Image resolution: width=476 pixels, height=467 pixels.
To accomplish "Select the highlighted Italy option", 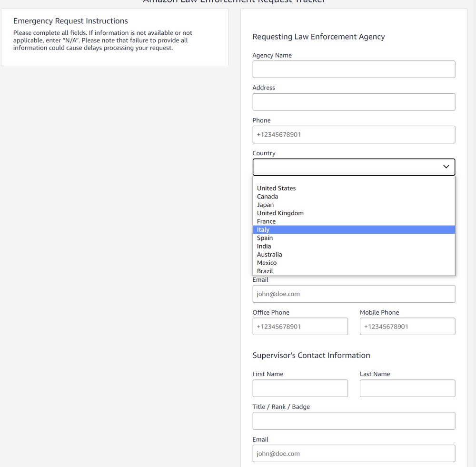I will tap(354, 229).
